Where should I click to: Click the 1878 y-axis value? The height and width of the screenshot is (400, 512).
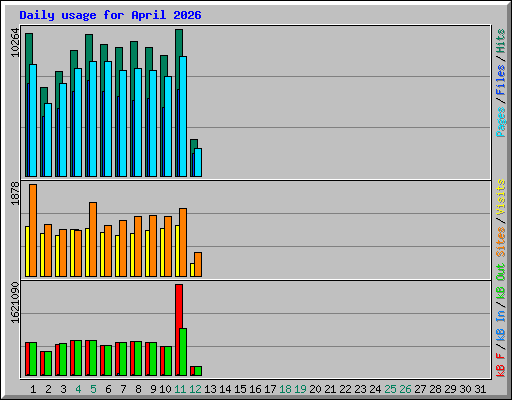coord(15,193)
